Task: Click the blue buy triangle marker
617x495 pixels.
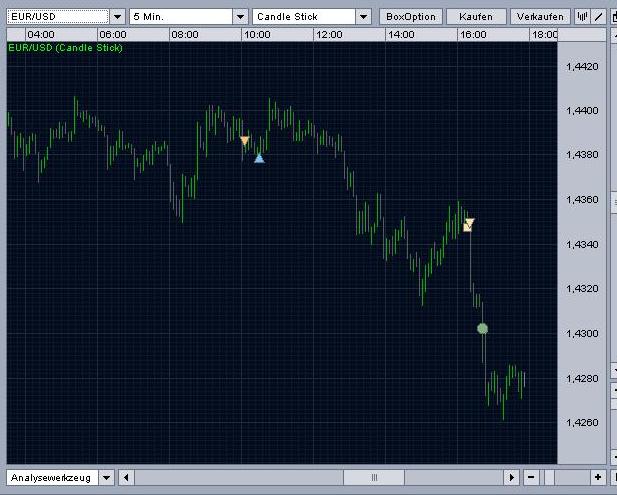Action: point(259,158)
